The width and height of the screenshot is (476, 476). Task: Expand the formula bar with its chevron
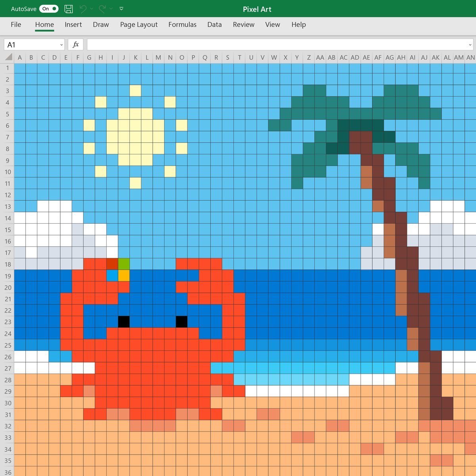point(470,45)
